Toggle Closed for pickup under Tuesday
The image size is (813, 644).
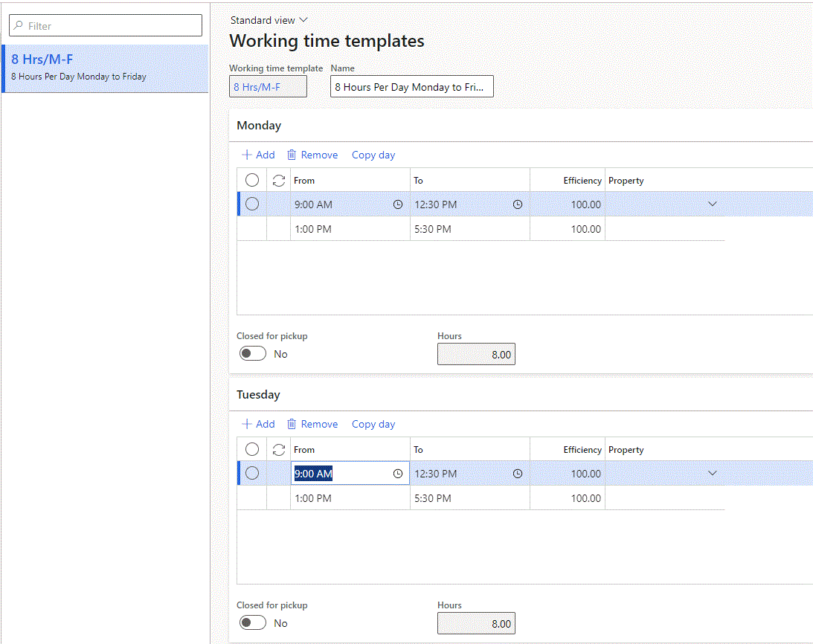pos(252,622)
